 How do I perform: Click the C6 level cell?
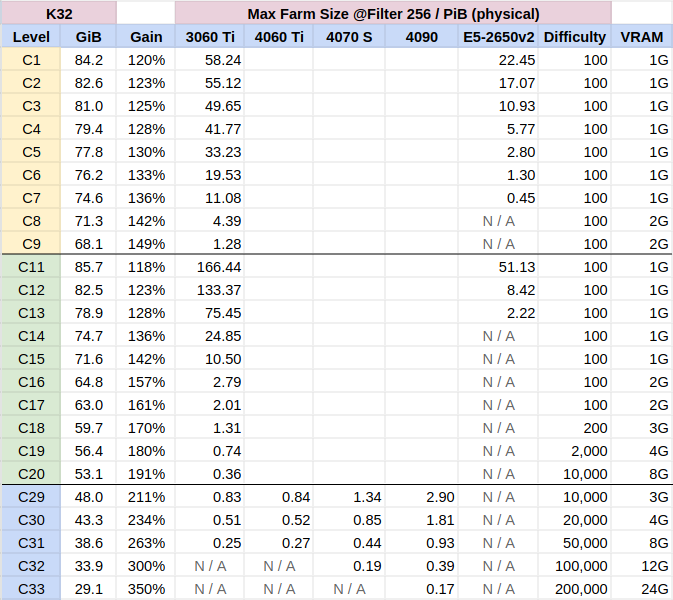coord(31,175)
